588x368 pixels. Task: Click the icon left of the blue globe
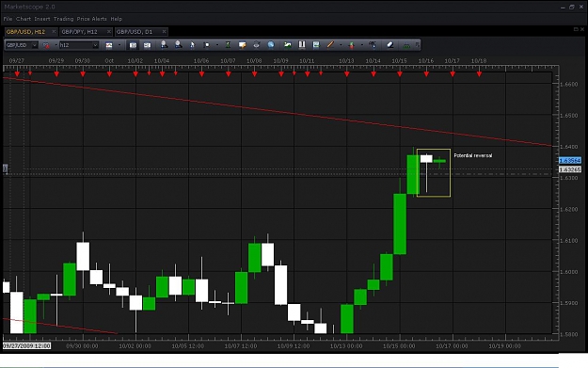257,45
